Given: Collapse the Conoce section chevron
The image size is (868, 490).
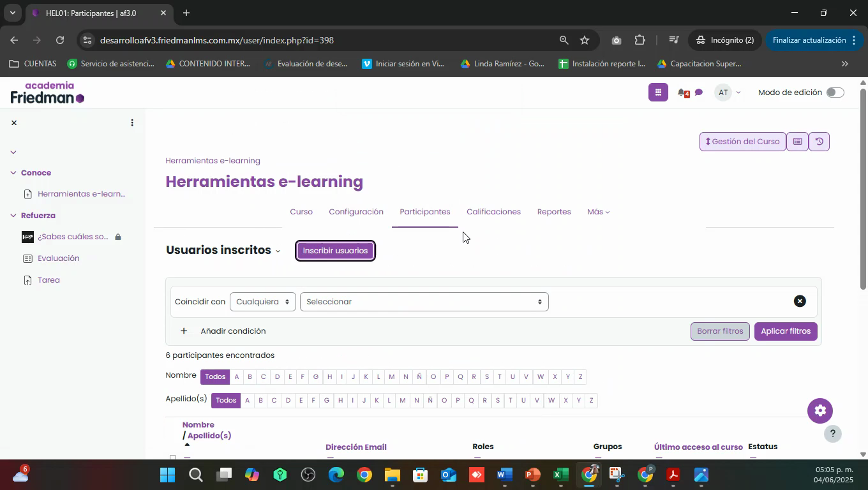Looking at the screenshot, I should pyautogui.click(x=13, y=173).
